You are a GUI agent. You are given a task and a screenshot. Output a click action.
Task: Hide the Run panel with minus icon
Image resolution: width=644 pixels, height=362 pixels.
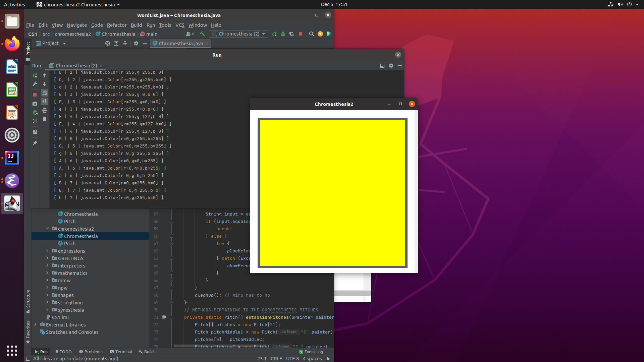tap(400, 66)
